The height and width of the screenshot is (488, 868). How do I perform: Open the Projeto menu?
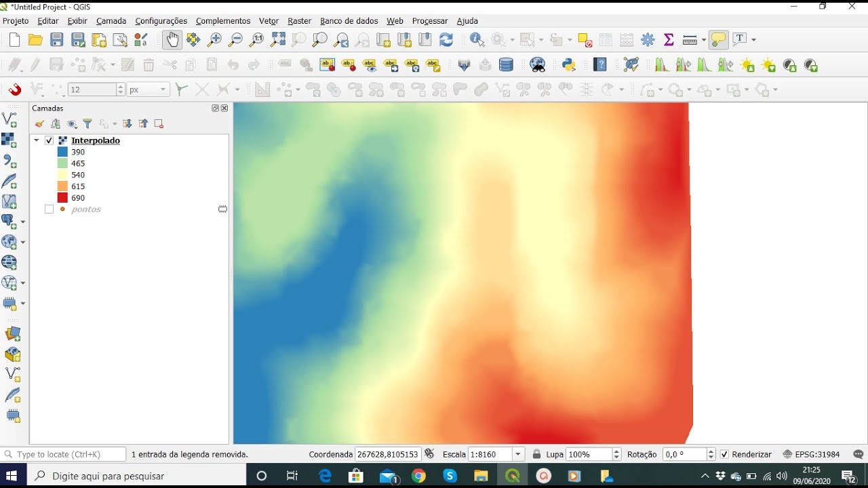pos(16,21)
